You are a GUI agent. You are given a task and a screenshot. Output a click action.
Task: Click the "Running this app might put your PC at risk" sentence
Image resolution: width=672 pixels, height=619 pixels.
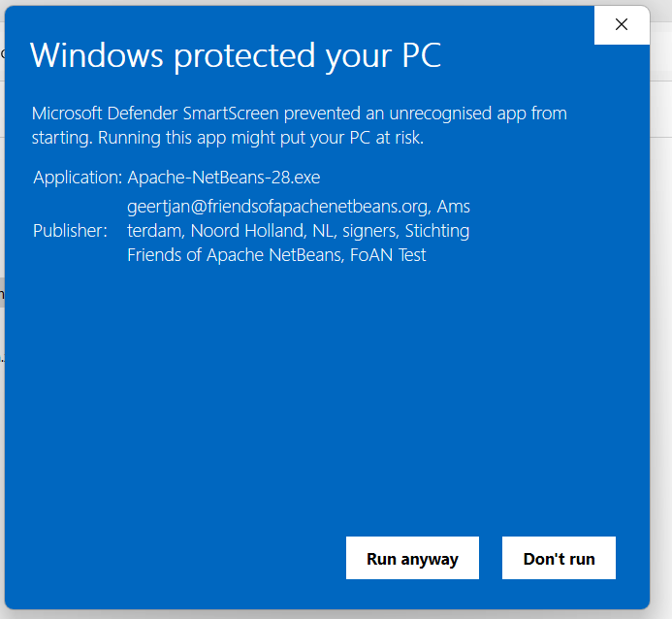point(261,138)
